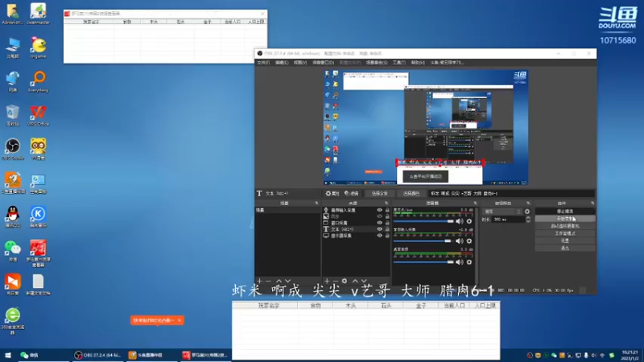Open WPS Office desktop icon
644x362 pixels.
coord(38,115)
